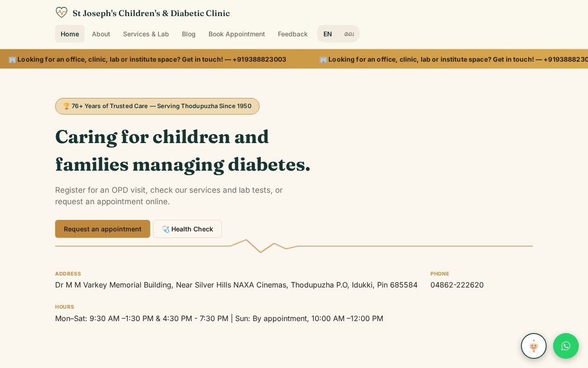Click the 76+ Years of Trusted Care badge

click(x=157, y=106)
